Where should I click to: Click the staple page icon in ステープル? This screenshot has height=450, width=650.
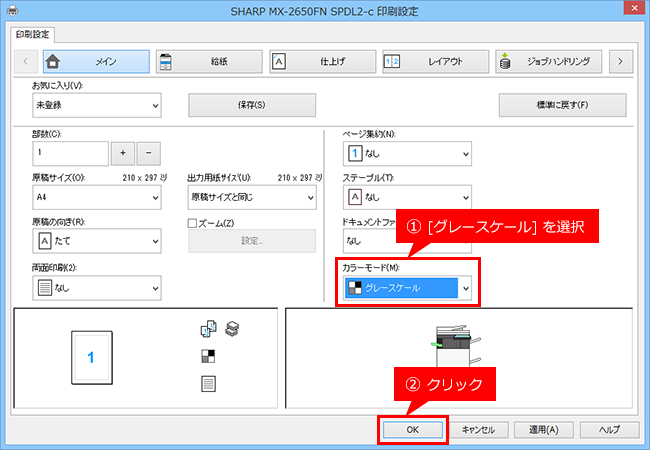[355, 198]
